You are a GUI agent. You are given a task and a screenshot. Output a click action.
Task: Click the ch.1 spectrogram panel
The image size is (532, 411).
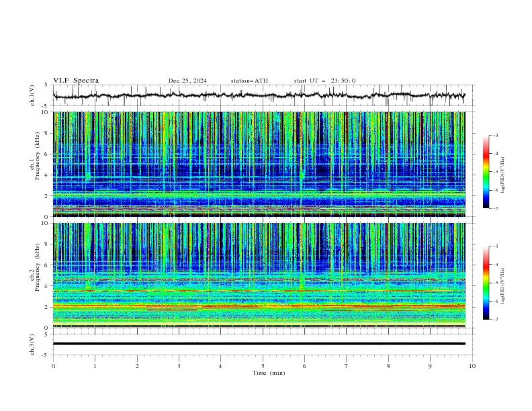point(259,164)
